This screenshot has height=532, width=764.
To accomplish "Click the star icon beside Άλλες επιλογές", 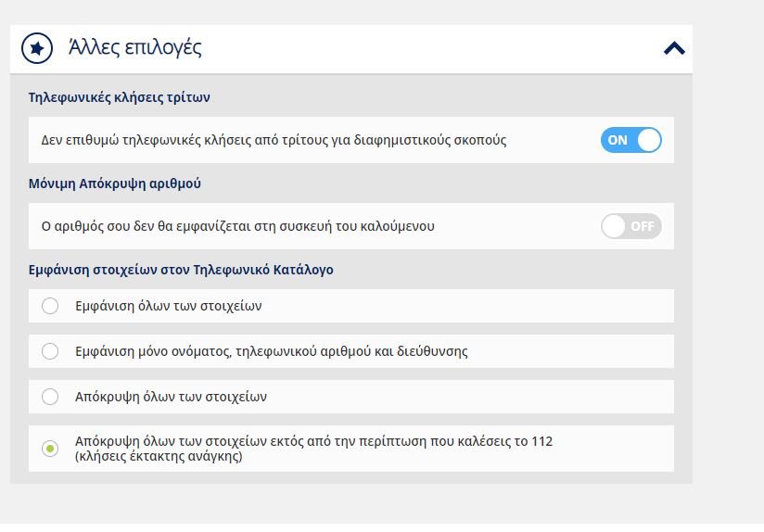I will point(37,48).
